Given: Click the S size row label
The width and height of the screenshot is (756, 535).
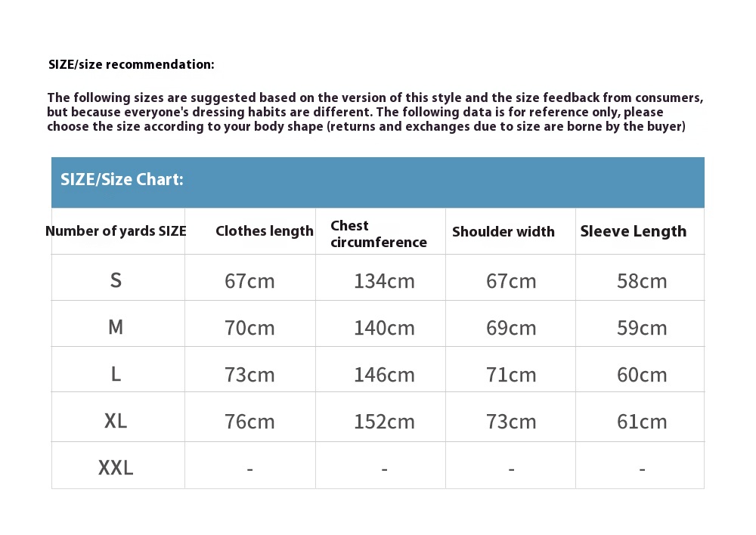Looking at the screenshot, I should tap(116, 280).
